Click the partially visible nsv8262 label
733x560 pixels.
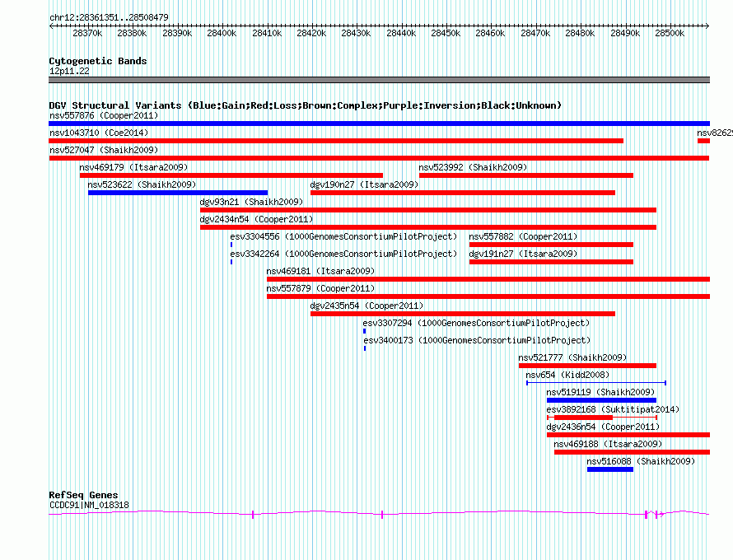pyautogui.click(x=715, y=133)
